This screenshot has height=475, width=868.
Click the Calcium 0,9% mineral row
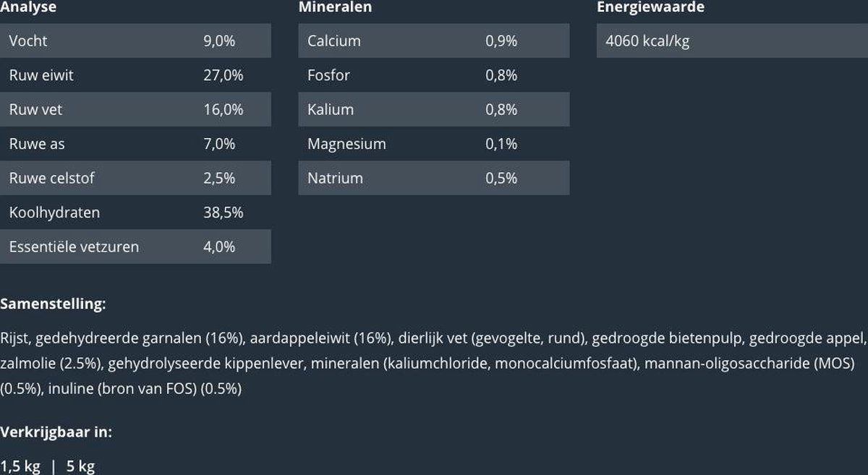[x=433, y=41]
